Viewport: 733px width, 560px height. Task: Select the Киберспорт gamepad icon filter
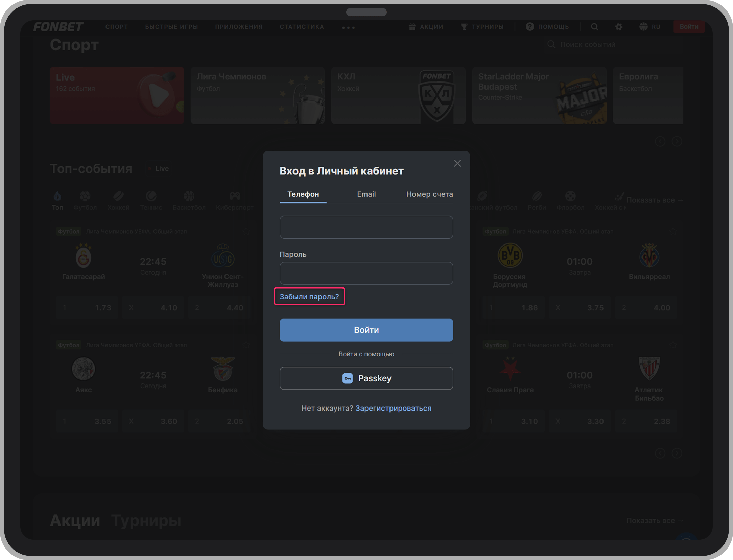(x=235, y=196)
